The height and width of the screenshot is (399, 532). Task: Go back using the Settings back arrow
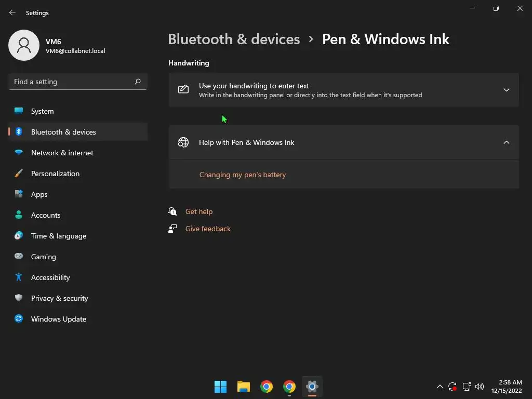(12, 12)
